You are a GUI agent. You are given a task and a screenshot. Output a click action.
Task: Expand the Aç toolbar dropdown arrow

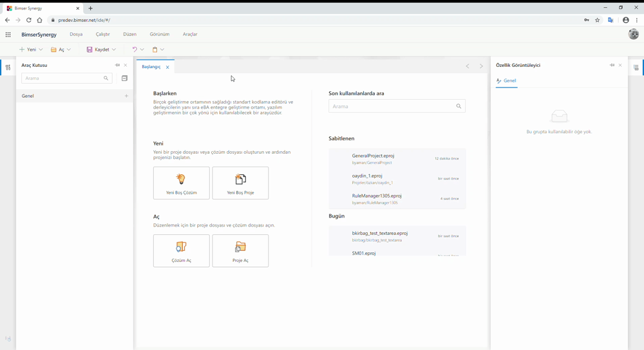[69, 50]
